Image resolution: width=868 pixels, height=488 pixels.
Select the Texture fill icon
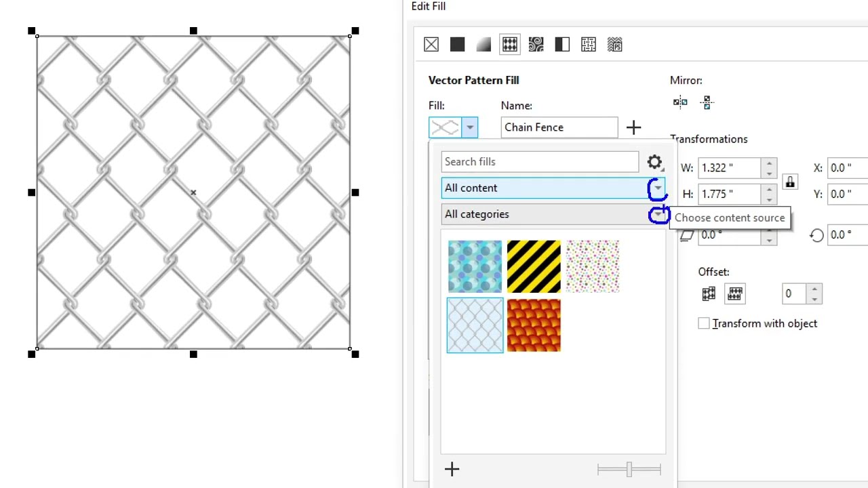[589, 45]
